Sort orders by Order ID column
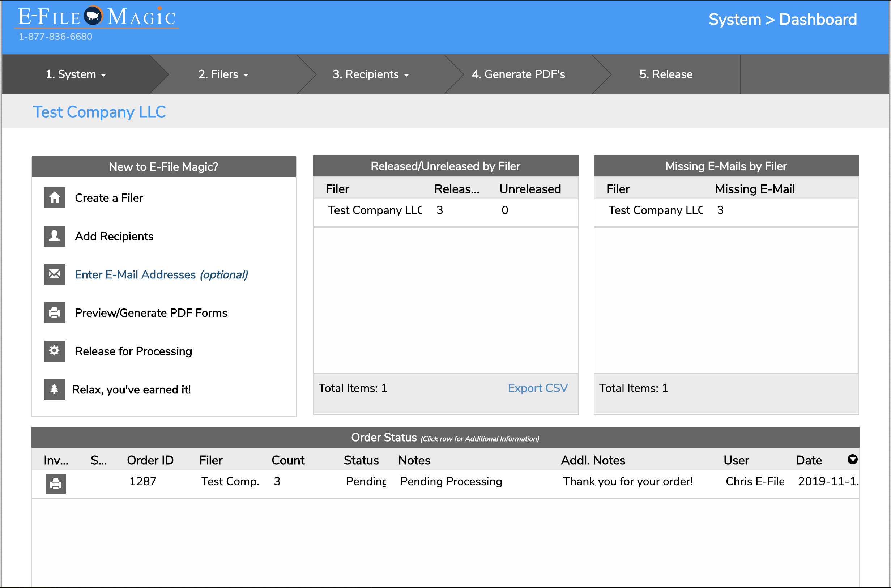The height and width of the screenshot is (588, 891). pyautogui.click(x=150, y=460)
